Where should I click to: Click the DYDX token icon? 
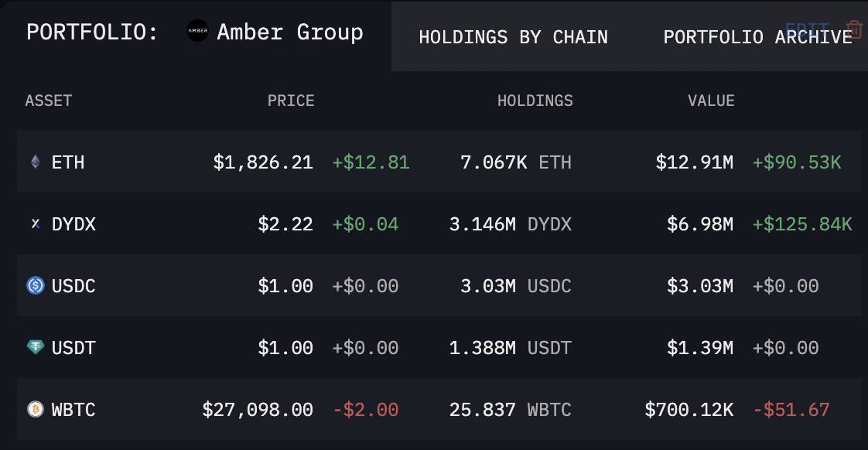tap(36, 223)
